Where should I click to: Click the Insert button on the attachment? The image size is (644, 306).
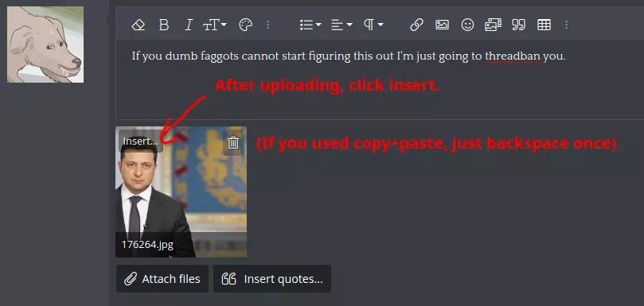[x=140, y=141]
